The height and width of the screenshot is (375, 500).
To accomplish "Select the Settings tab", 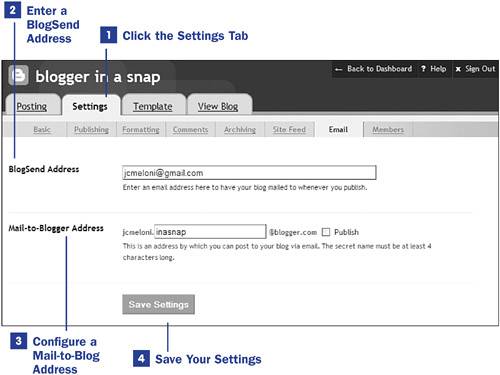I will [90, 106].
